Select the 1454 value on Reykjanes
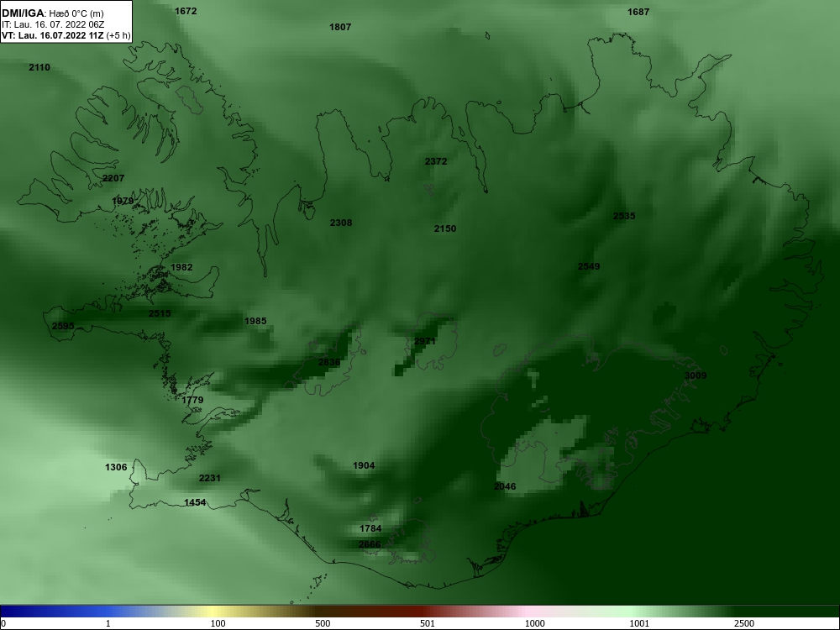This screenshot has width=840, height=630. click(195, 502)
